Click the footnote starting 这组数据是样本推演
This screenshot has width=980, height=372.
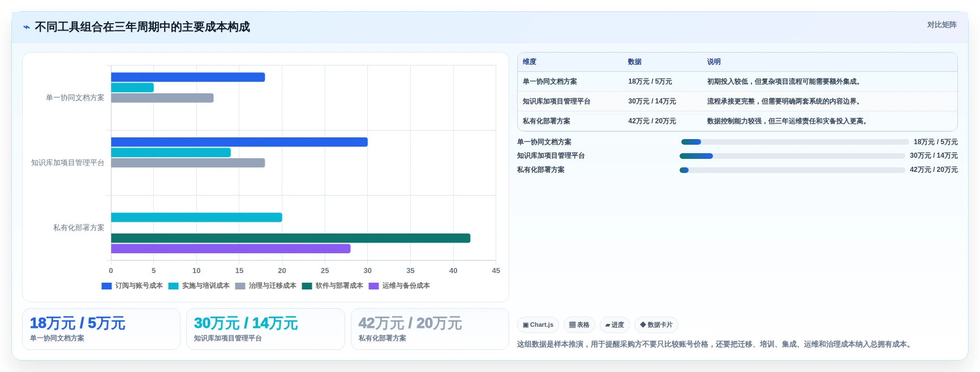pos(716,344)
